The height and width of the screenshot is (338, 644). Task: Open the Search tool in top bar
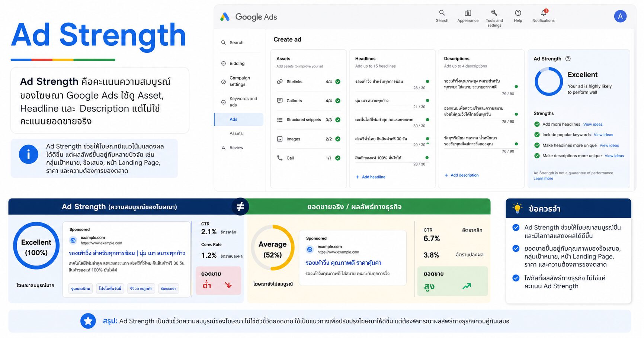point(442,16)
